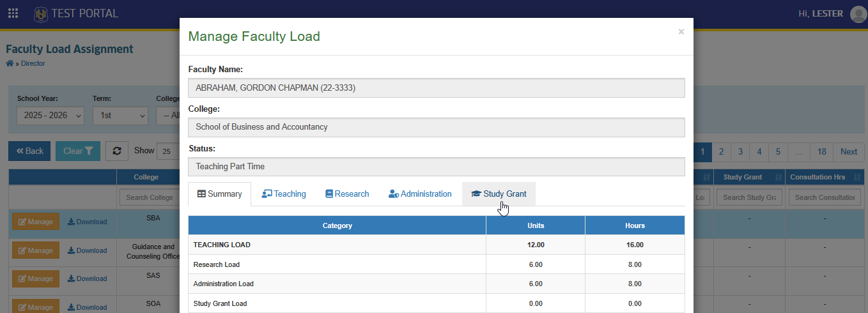Click the refresh icon button
The image size is (868, 313).
[117, 151]
